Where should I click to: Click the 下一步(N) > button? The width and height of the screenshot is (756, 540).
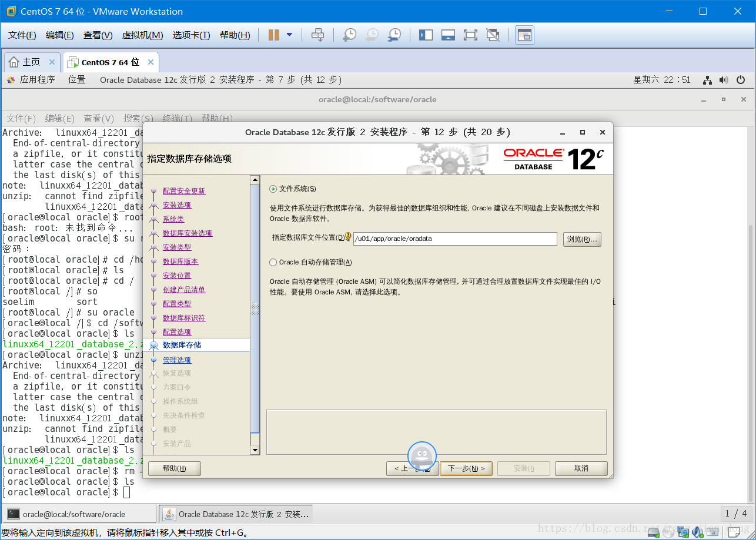point(466,468)
